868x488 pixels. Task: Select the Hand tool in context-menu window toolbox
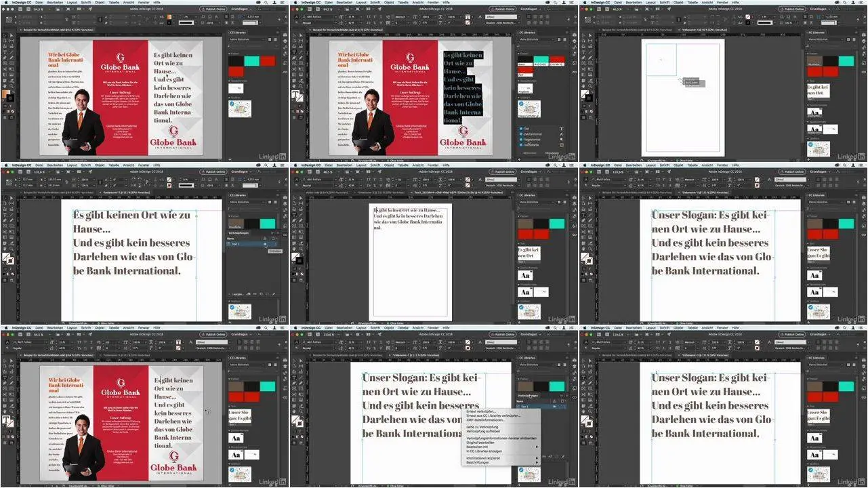pyautogui.click(x=294, y=411)
